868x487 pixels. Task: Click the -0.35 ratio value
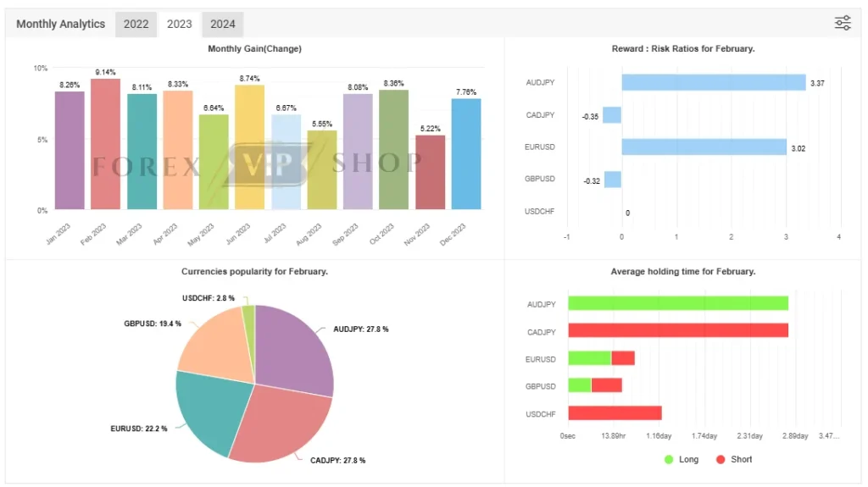[590, 117]
